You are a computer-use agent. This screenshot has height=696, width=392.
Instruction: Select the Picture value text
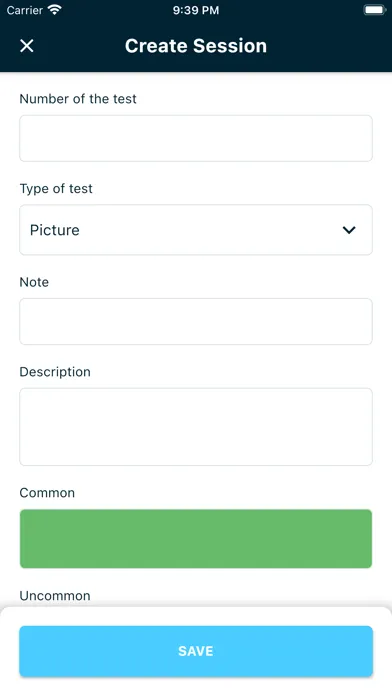(55, 230)
